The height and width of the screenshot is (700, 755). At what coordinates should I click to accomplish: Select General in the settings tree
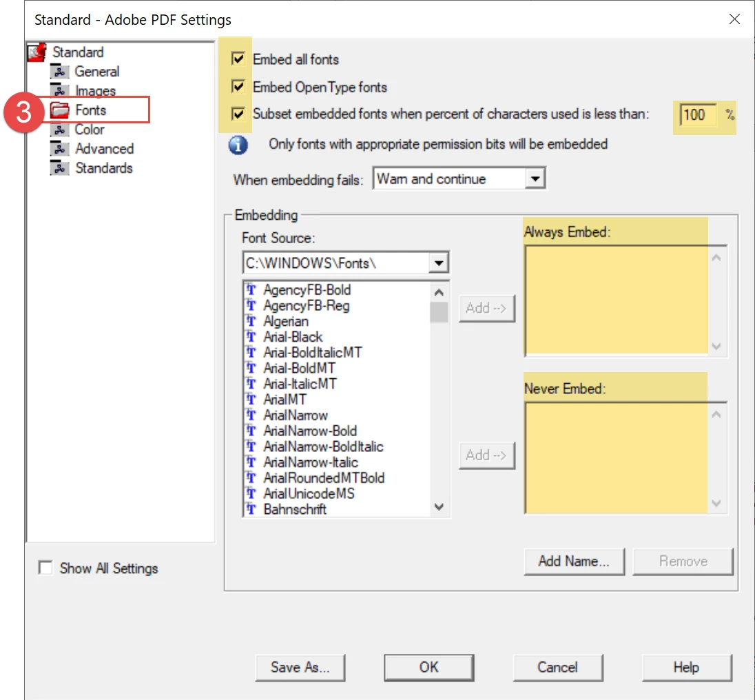point(96,71)
